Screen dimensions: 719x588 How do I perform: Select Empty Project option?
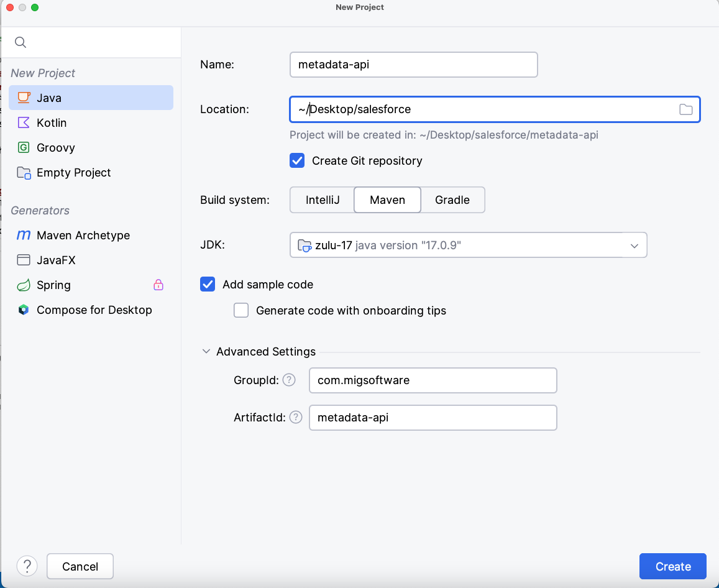tap(91, 172)
